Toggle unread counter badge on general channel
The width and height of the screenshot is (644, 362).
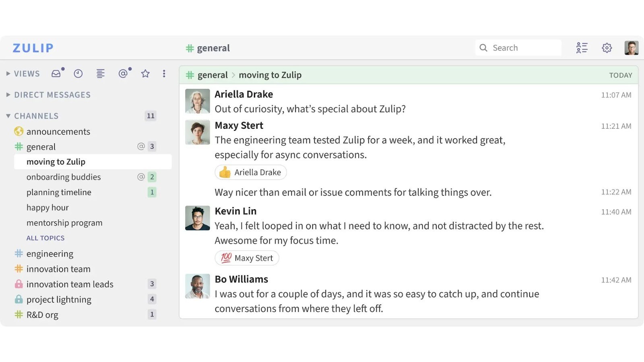point(152,146)
